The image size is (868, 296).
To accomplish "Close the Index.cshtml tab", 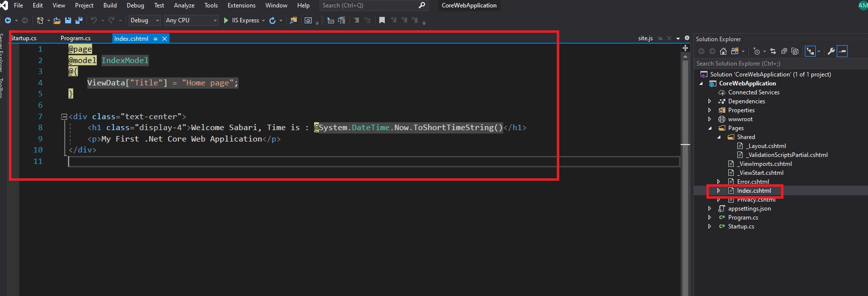I will tap(165, 39).
